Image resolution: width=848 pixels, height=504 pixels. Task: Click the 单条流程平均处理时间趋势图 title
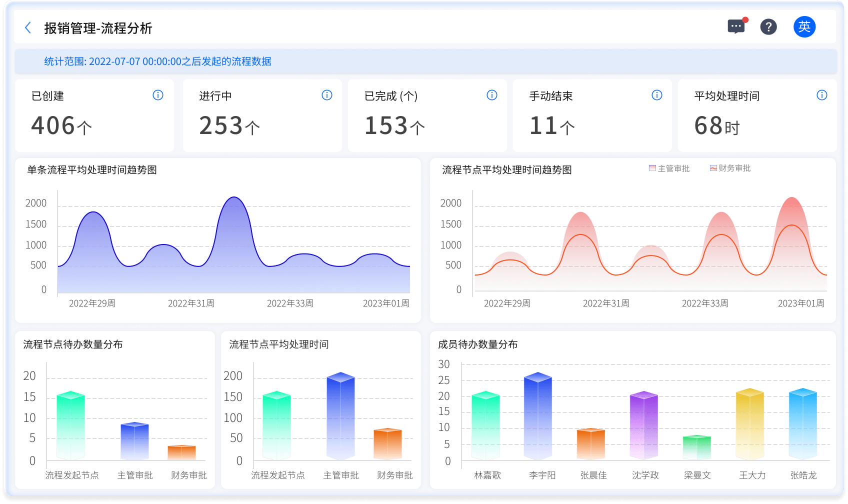click(x=92, y=170)
